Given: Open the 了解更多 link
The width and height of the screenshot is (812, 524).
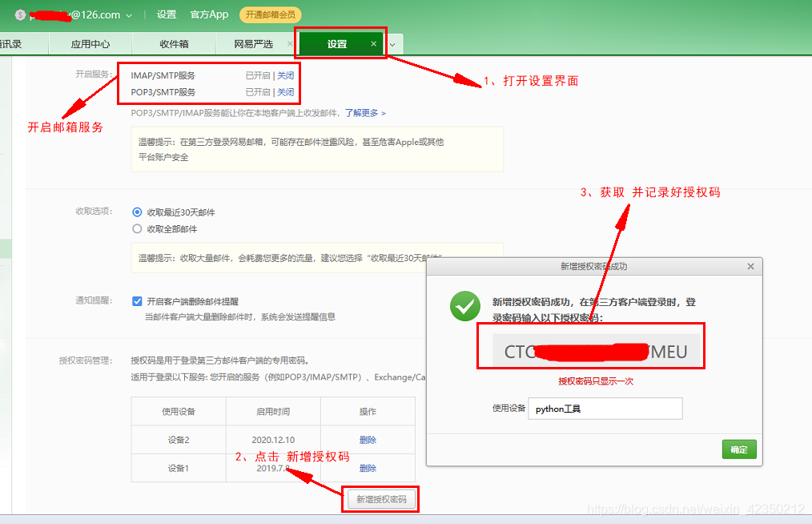Looking at the screenshot, I should (x=365, y=113).
